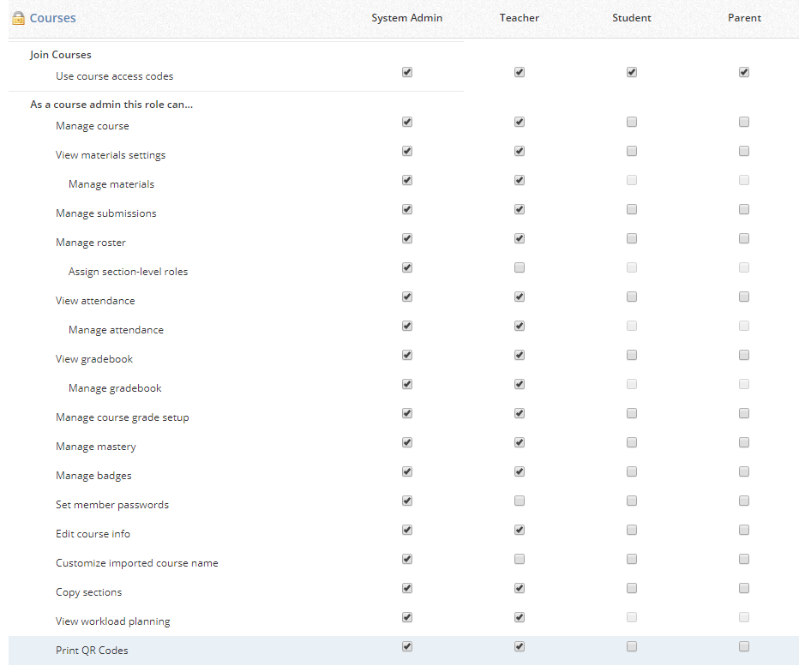Disable Print QR Codes for Teacher
The width and height of the screenshot is (799, 672).
tap(520, 647)
